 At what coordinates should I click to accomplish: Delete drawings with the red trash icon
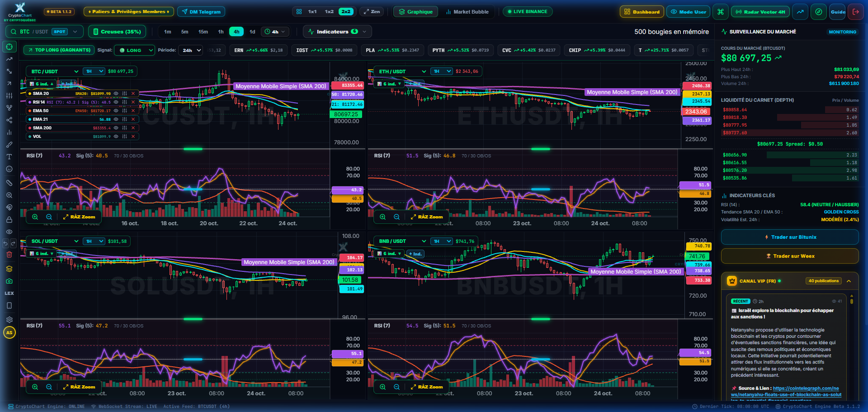(9, 255)
